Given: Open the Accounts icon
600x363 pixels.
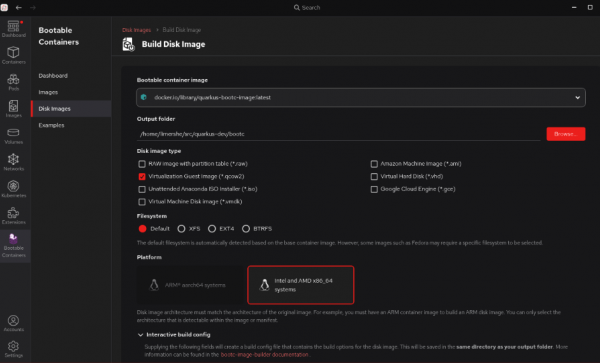Looking at the screenshot, I should tap(13, 323).
